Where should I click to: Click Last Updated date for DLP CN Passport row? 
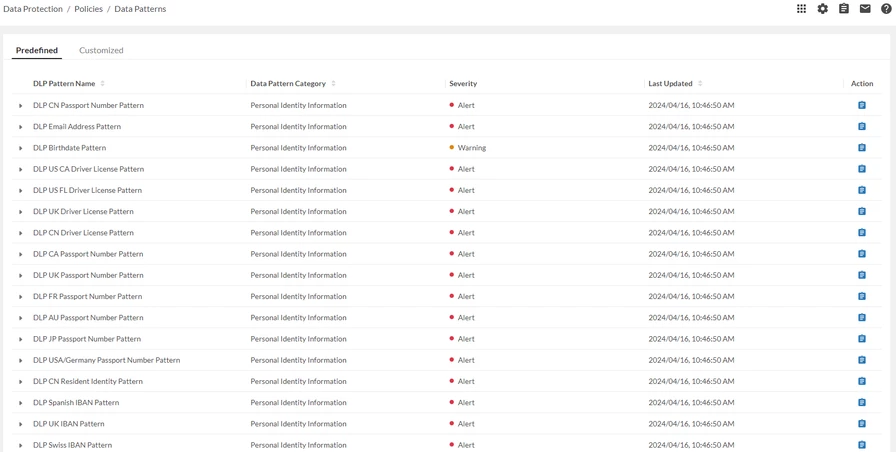coord(691,105)
